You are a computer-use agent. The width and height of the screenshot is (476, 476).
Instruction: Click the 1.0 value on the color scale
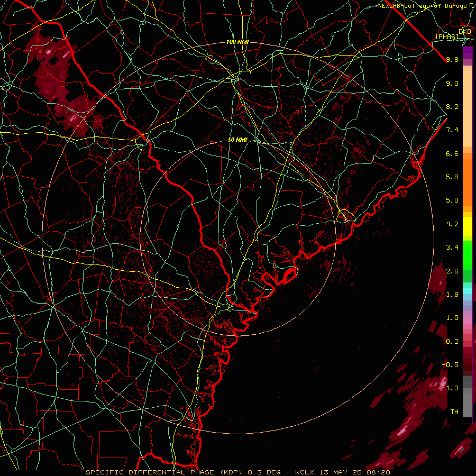[x=452, y=318]
